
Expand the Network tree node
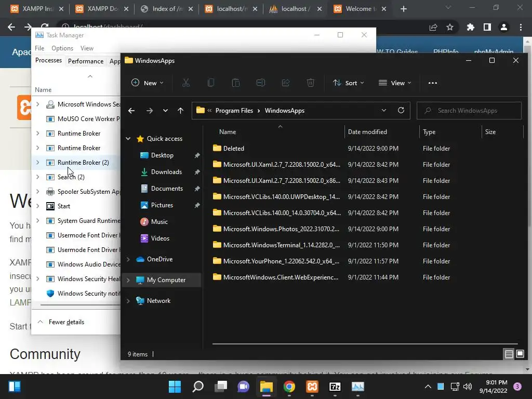click(128, 301)
